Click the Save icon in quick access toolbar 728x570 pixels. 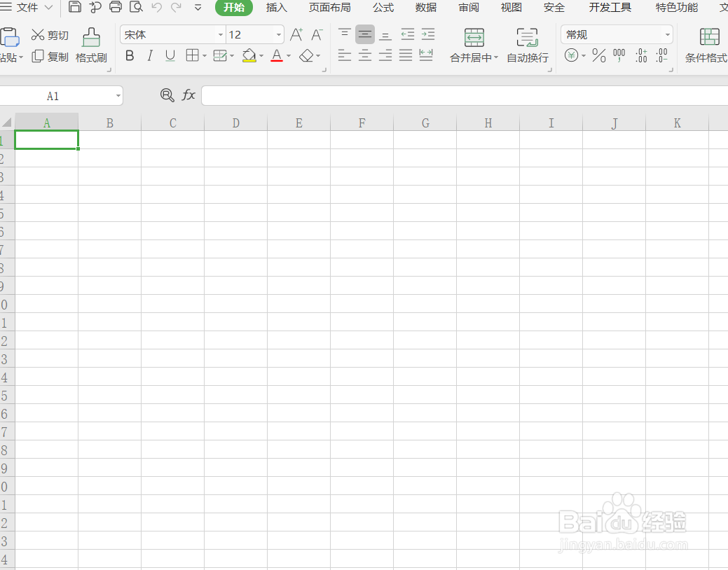pyautogui.click(x=75, y=6)
